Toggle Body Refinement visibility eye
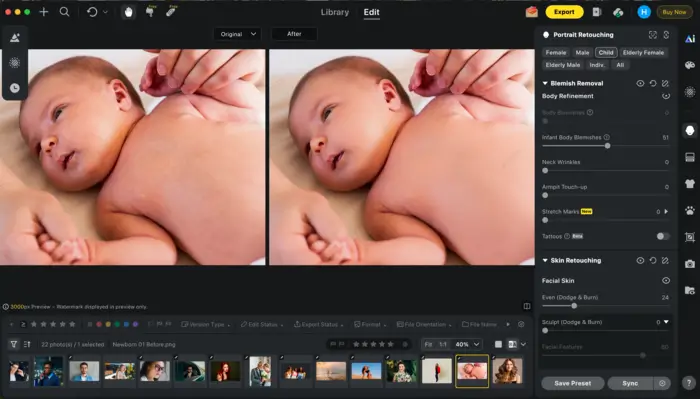This screenshot has height=399, width=700. [666, 96]
